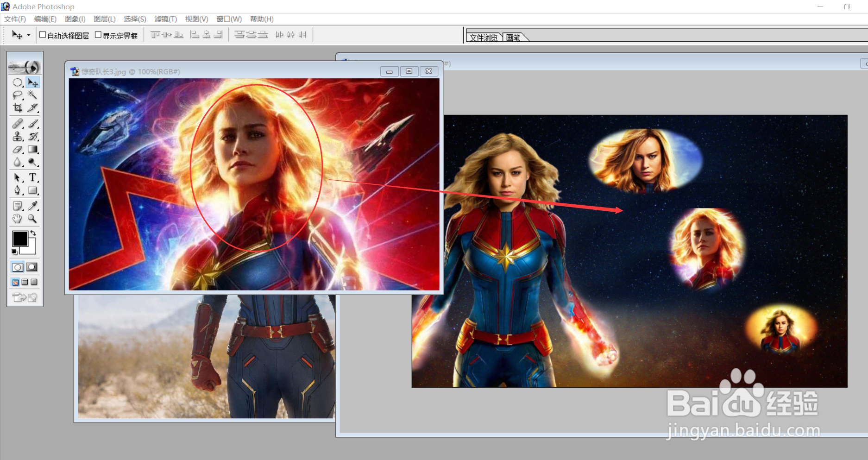Click align top edges icon
The height and width of the screenshot is (460, 868).
155,35
